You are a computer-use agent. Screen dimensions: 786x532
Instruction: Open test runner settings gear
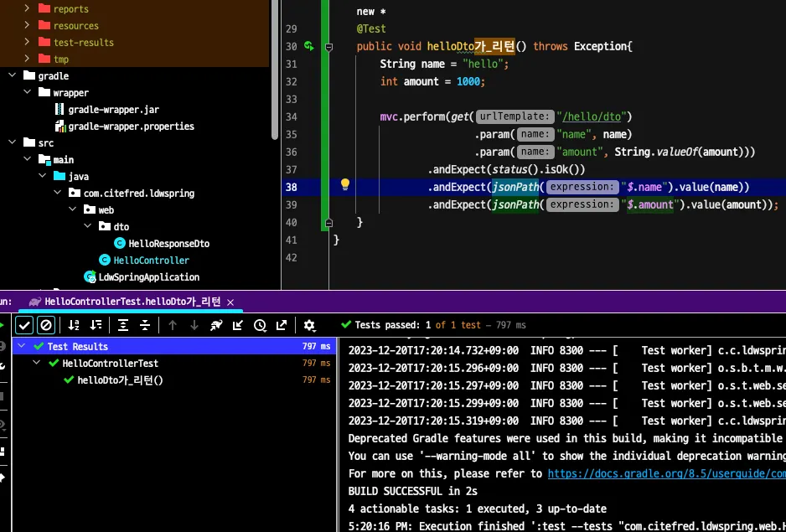[x=309, y=325]
